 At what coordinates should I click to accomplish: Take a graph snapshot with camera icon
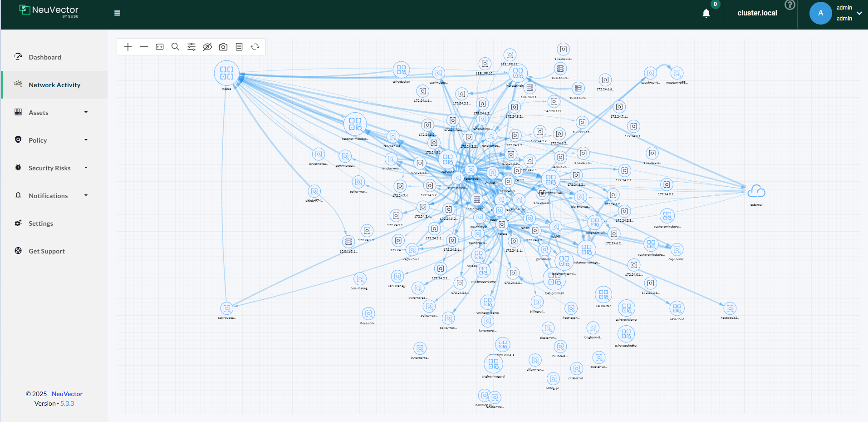(223, 47)
